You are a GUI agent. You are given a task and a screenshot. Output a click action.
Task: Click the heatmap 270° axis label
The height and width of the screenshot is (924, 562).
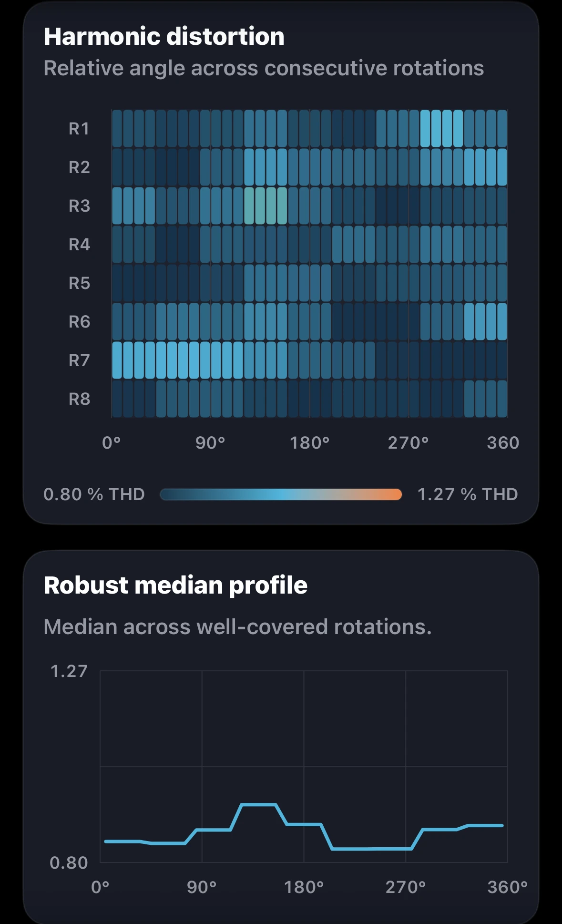[409, 443]
